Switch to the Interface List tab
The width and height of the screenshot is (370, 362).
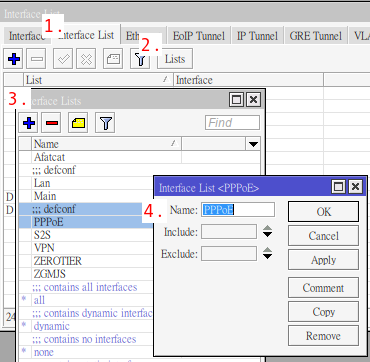pyautogui.click(x=87, y=35)
